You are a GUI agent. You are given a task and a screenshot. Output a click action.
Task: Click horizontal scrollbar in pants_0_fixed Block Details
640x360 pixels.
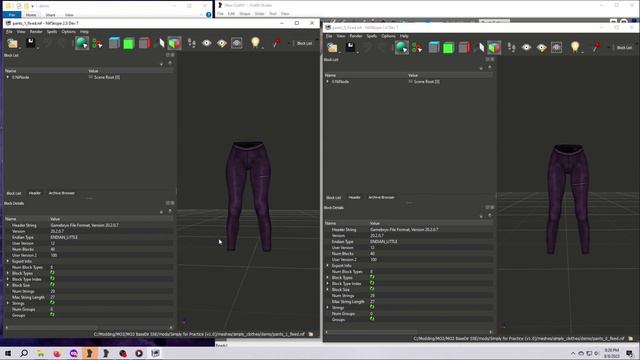coord(409,332)
